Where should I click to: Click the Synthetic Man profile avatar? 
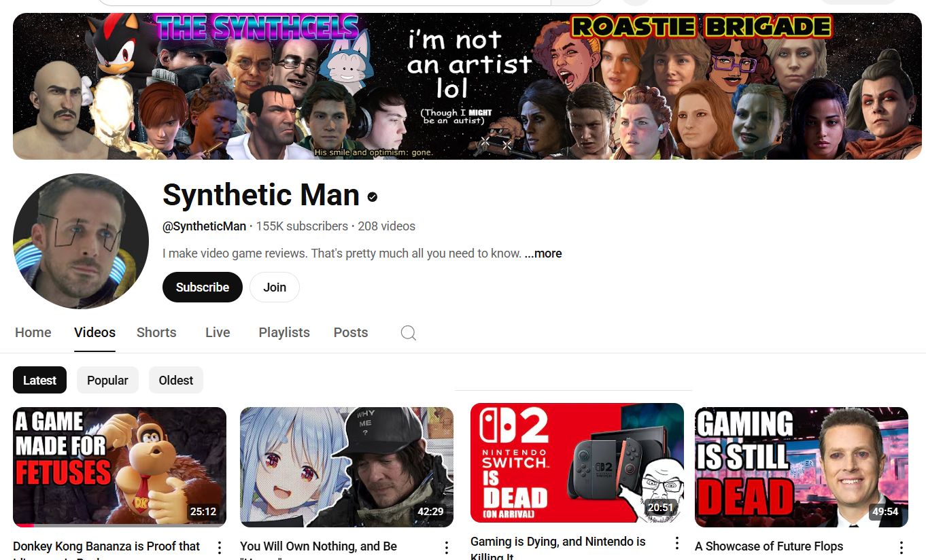pos(81,241)
